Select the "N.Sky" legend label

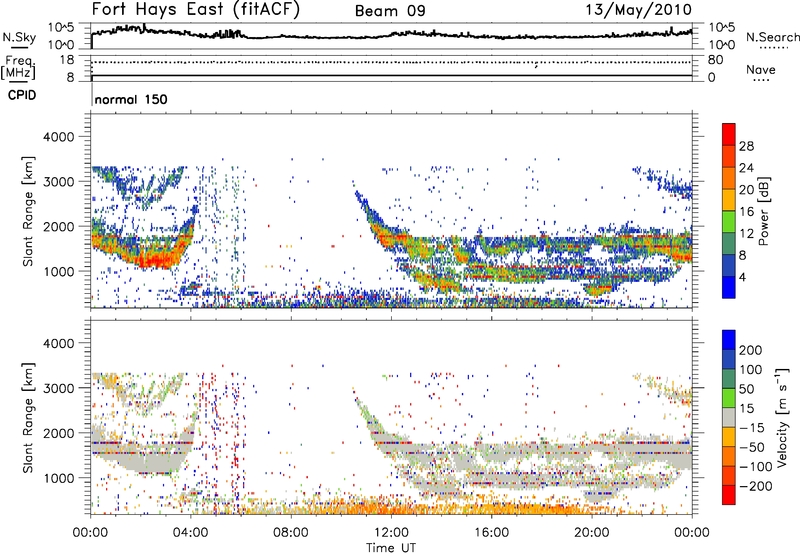(x=19, y=37)
